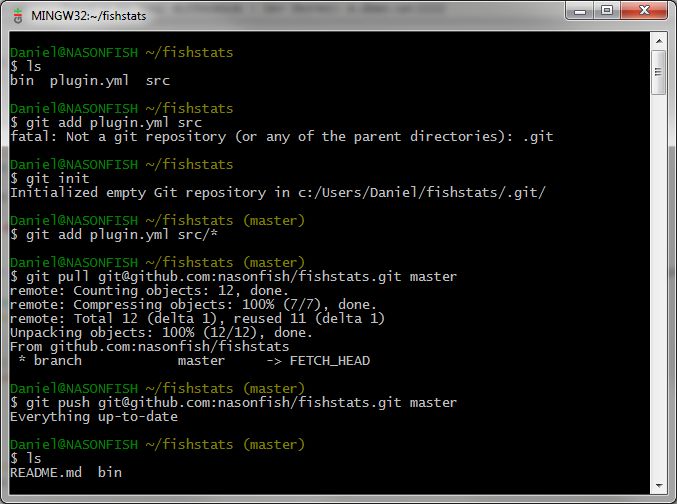Close the MINGW32 terminal window

[644, 11]
